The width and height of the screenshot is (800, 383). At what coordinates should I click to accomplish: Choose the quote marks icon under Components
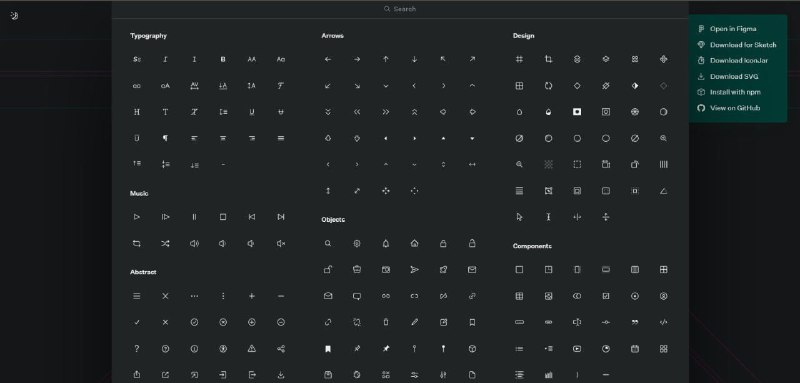tap(635, 322)
